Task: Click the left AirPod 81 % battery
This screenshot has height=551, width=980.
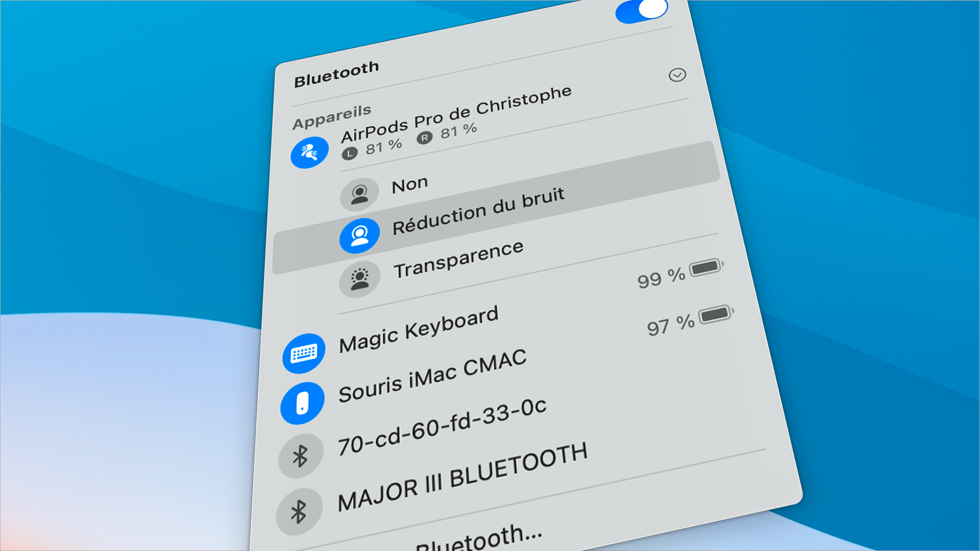Action: tap(372, 149)
